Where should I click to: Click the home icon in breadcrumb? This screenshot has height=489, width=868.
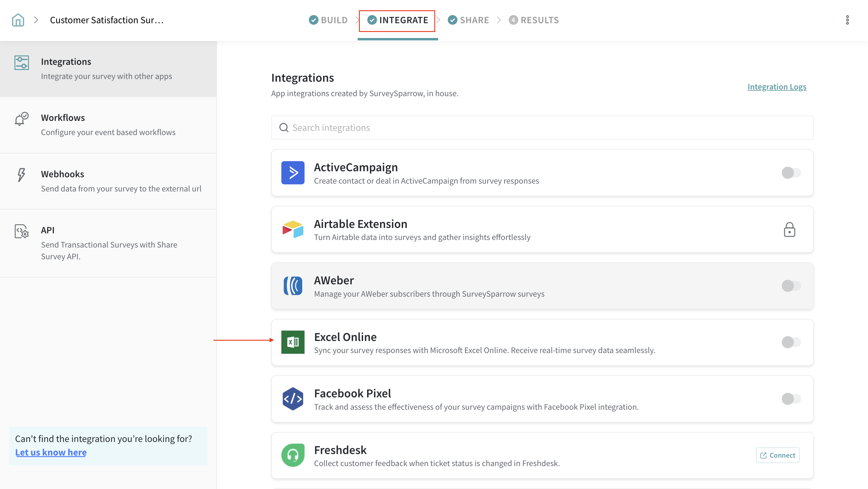(18, 20)
